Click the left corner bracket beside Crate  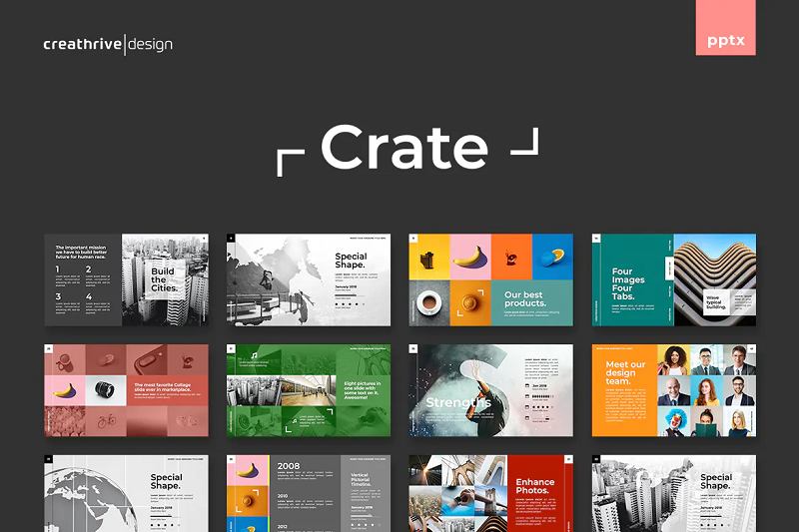click(x=290, y=162)
